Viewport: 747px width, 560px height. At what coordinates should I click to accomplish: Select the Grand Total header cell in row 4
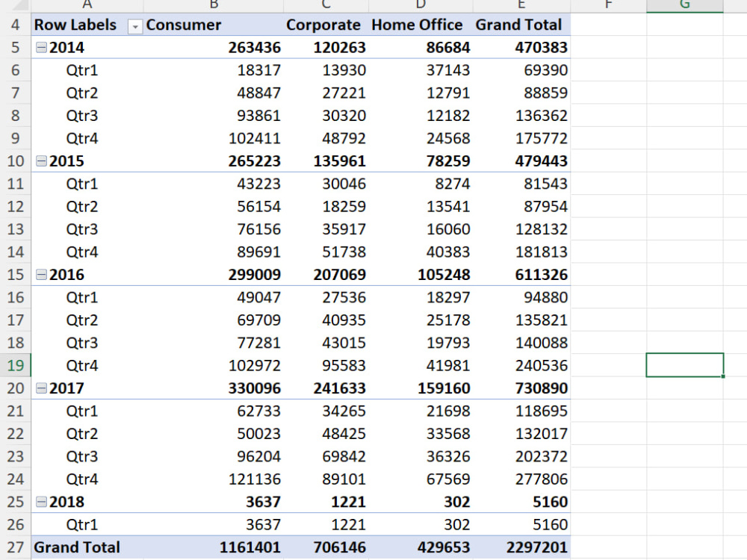[x=521, y=25]
